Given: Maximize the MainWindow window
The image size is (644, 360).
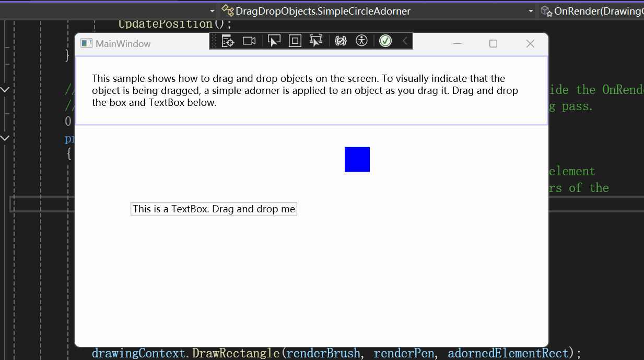Looking at the screenshot, I should pos(493,44).
